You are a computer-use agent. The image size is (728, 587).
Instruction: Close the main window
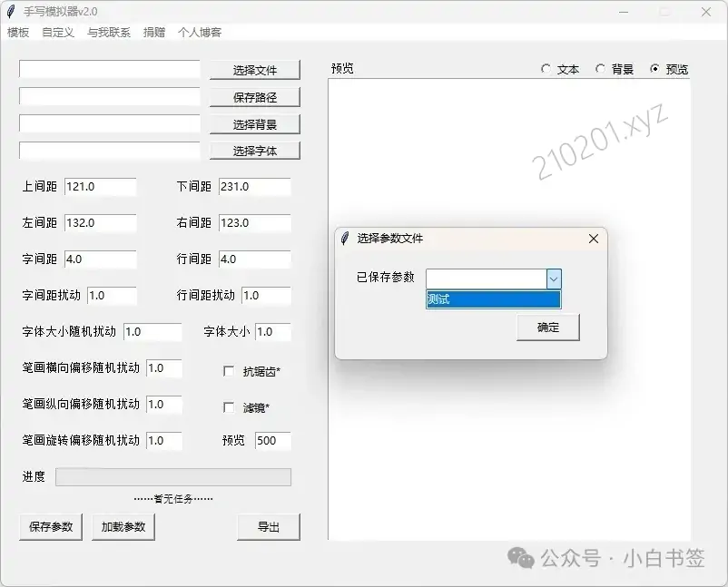coord(705,12)
